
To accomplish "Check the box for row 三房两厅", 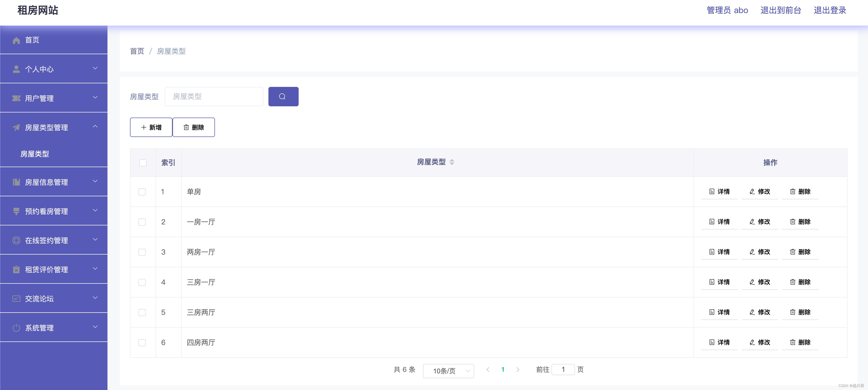I will point(142,313).
